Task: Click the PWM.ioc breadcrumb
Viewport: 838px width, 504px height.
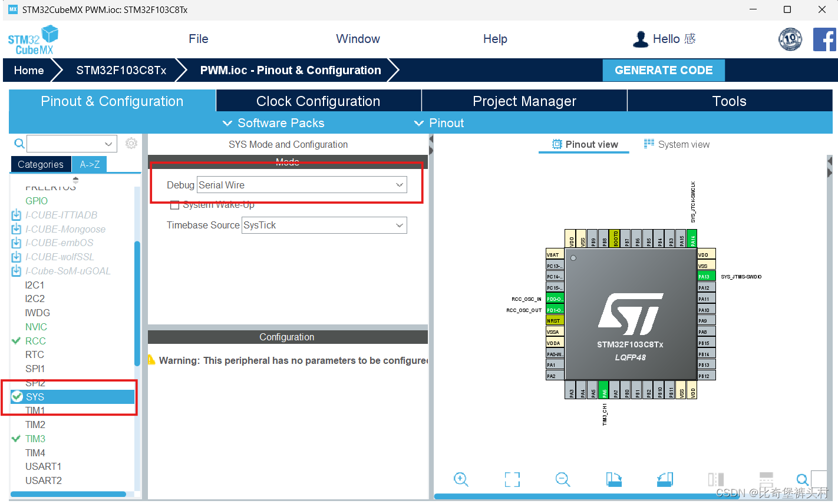Action: (x=291, y=70)
